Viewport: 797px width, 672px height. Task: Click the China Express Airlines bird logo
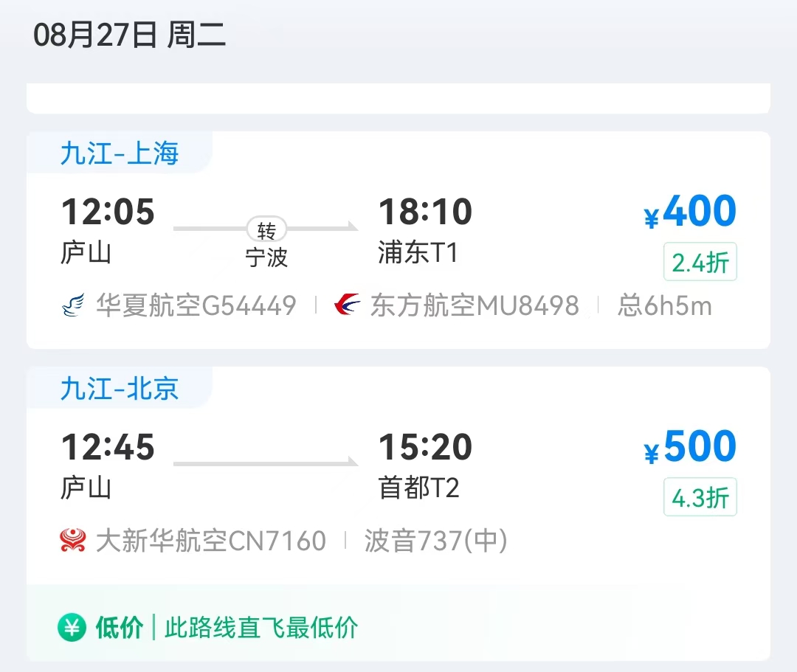pyautogui.click(x=73, y=305)
